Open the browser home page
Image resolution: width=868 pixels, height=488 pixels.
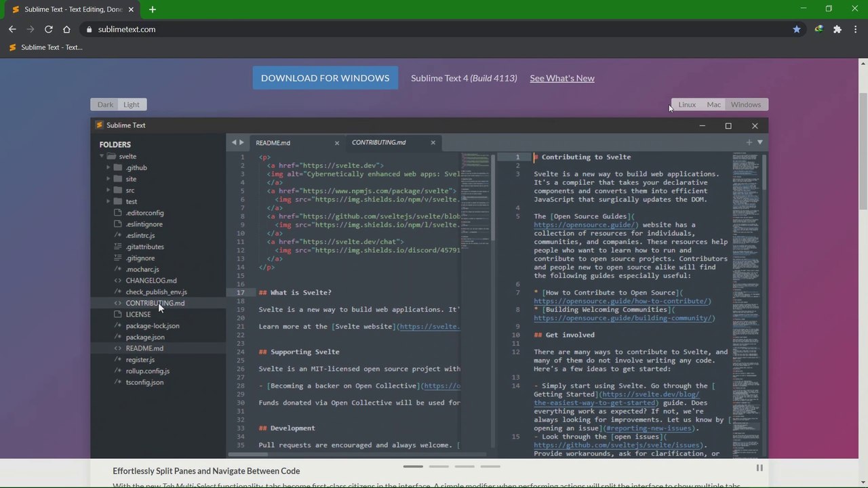(x=66, y=29)
